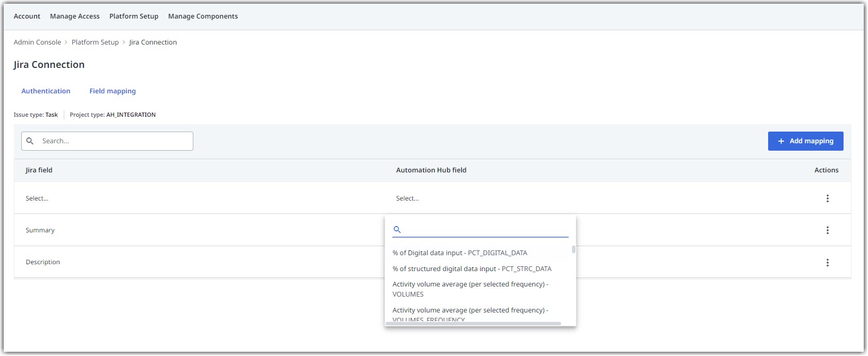The width and height of the screenshot is (868, 356).
Task: Click the plus icon on Add mapping
Action: pos(781,141)
